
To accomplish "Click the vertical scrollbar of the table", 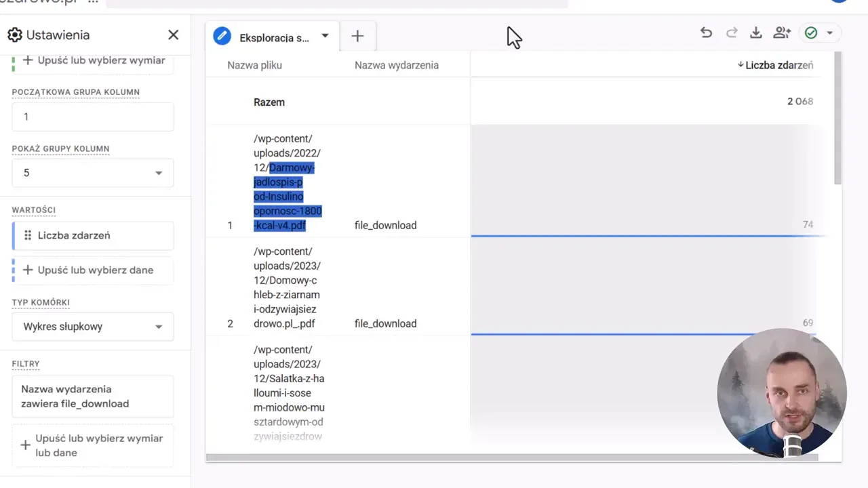I will point(838,119).
